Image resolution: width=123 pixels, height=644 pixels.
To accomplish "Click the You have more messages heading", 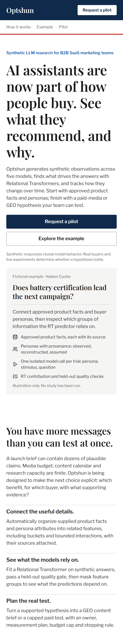I will [59, 437].
